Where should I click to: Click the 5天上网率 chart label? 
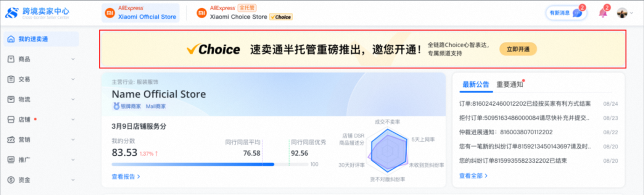point(423,139)
